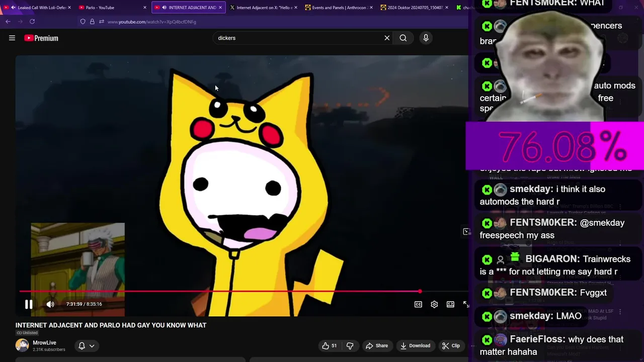Open the MrowLive channel avatar
The height and width of the screenshot is (362, 644).
click(x=22, y=345)
